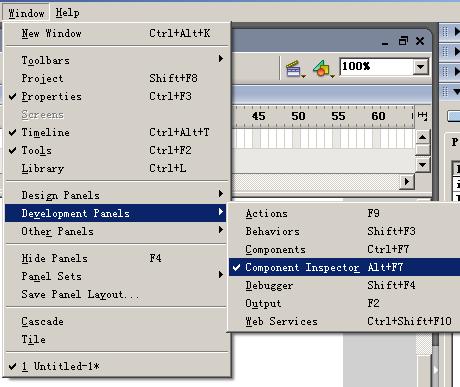
Task: Toggle the Timeline panel item
Action: pyautogui.click(x=117, y=132)
